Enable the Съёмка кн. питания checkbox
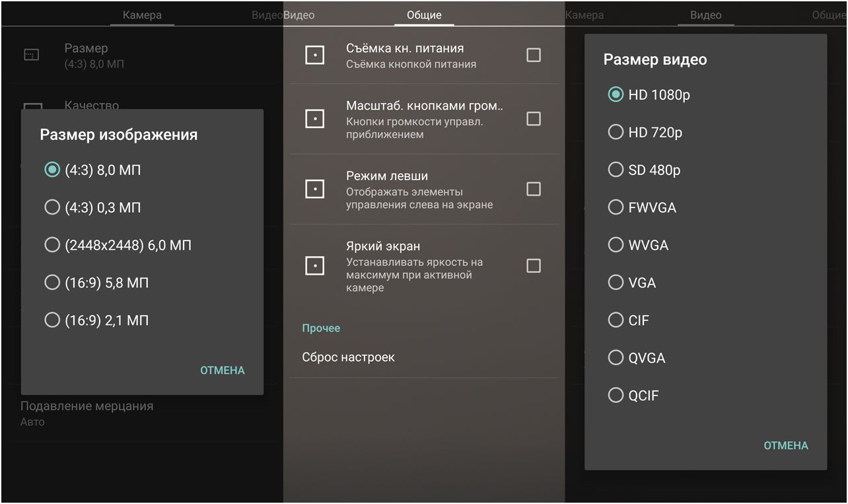The width and height of the screenshot is (848, 504). pyautogui.click(x=534, y=55)
